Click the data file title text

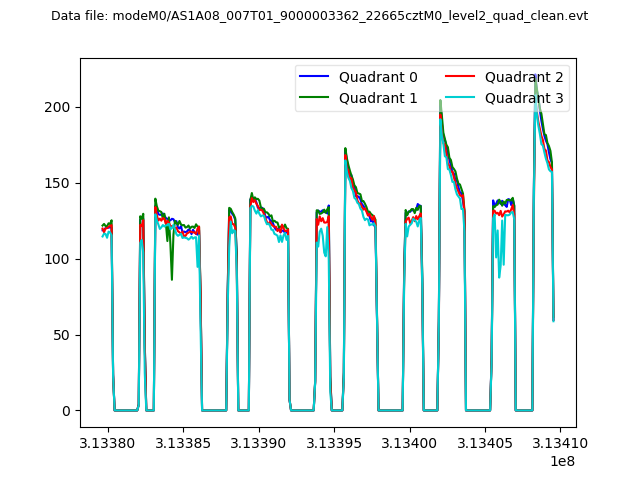320,16
